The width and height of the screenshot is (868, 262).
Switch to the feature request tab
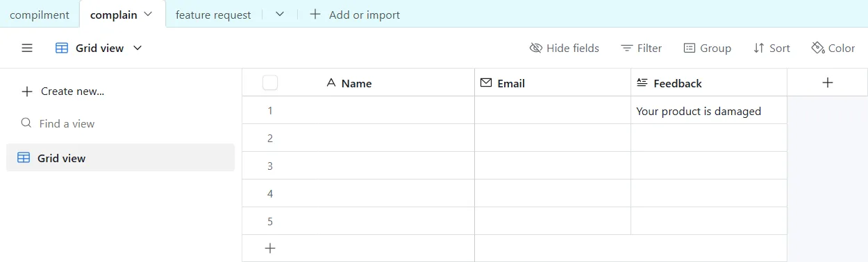[x=213, y=15]
